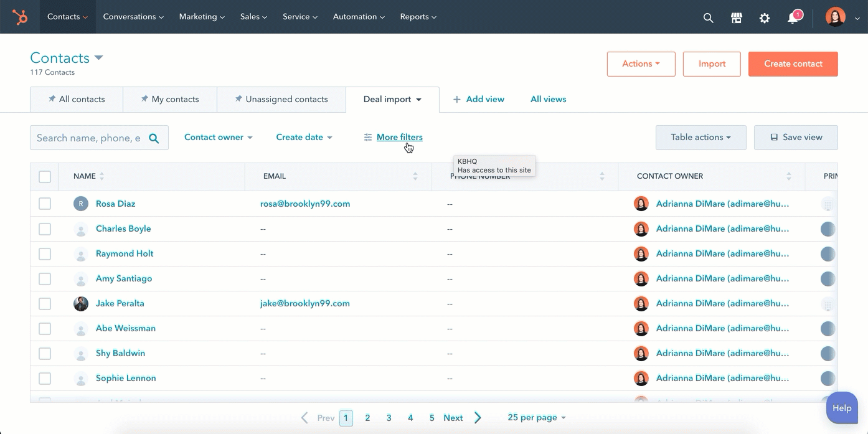Open the Automation menu in navigation
The image size is (868, 434).
point(359,17)
